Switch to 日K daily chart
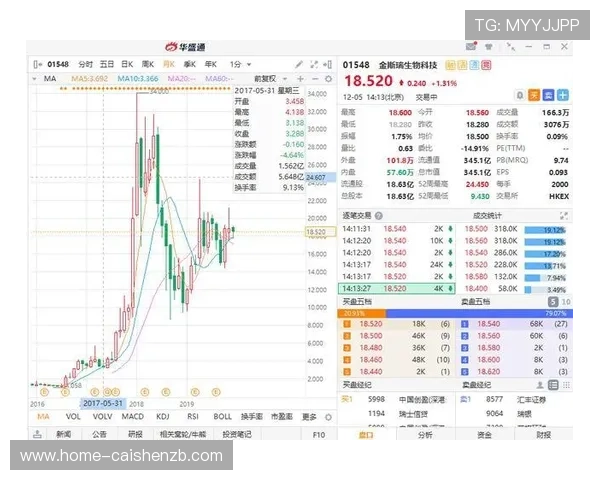Screen dimensions: 600x480 127,64
